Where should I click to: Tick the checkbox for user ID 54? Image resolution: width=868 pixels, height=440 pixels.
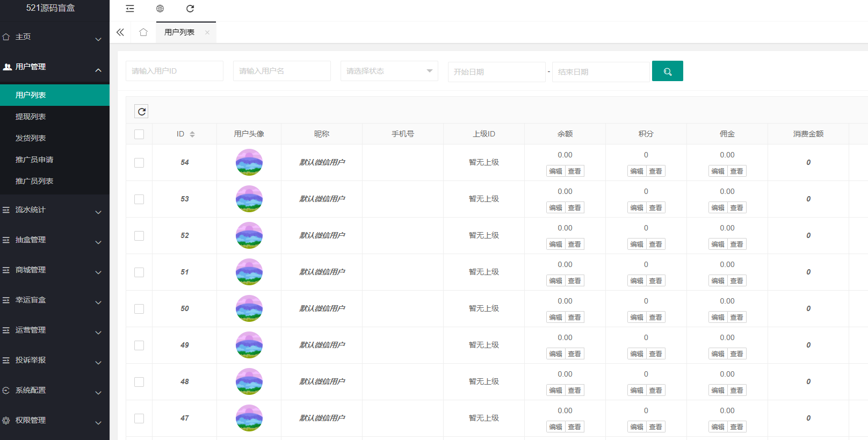pos(139,163)
